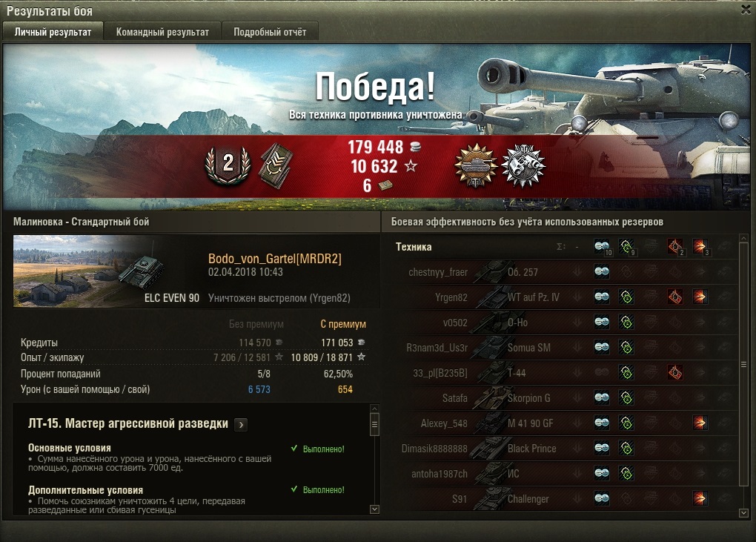Switch to Командный результат tab
756x542 pixels.
pyautogui.click(x=162, y=32)
